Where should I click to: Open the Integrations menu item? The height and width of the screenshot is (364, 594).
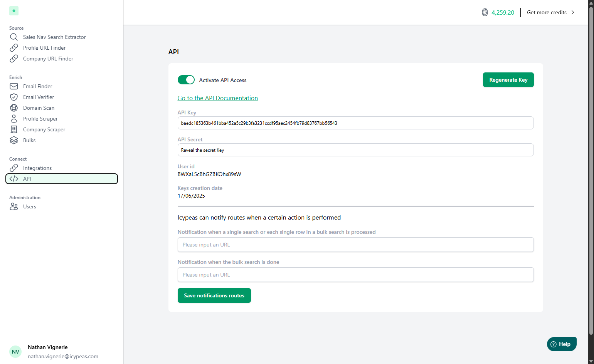tap(37, 168)
